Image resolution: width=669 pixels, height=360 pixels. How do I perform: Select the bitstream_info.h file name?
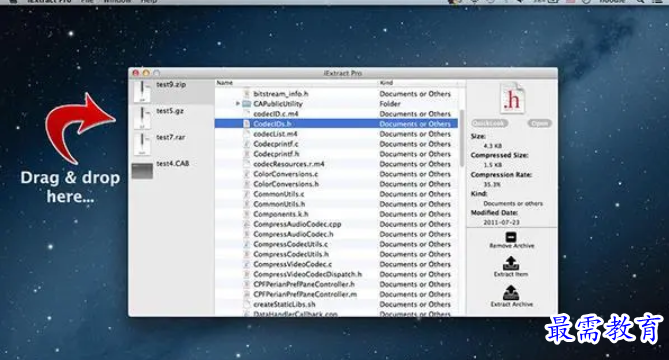tap(281, 93)
